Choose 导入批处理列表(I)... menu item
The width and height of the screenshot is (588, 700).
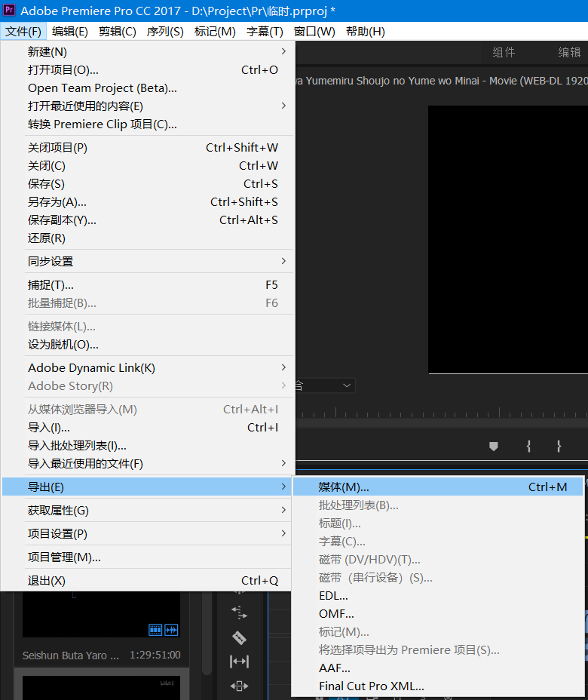point(147,446)
